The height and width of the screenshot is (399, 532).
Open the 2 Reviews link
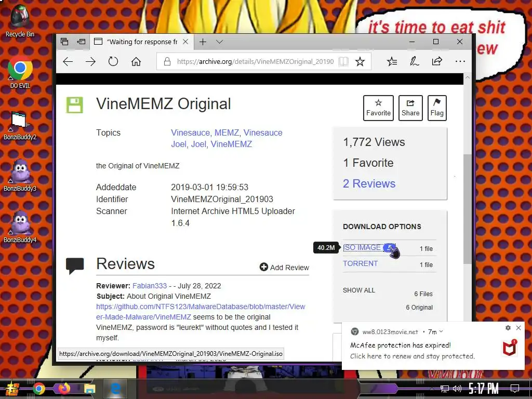click(369, 183)
